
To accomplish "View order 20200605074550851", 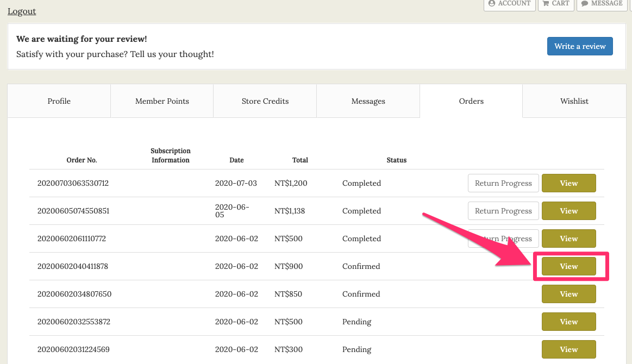I will [569, 211].
